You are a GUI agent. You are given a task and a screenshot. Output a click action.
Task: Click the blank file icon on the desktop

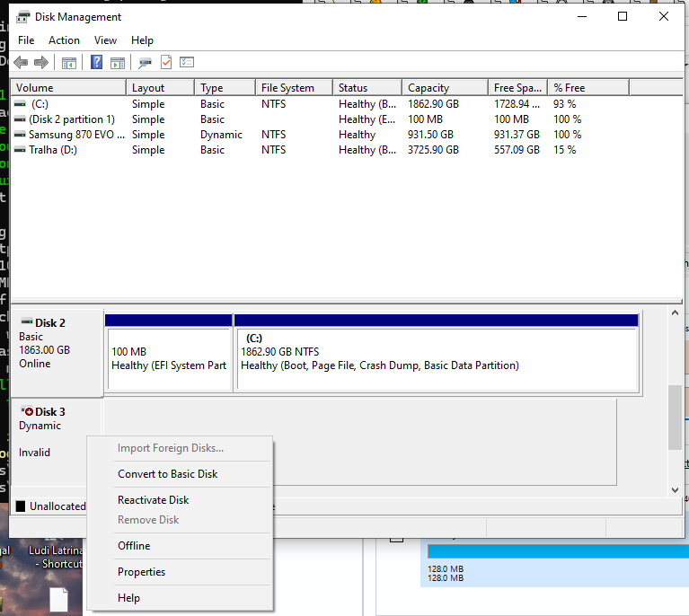pyautogui.click(x=59, y=600)
